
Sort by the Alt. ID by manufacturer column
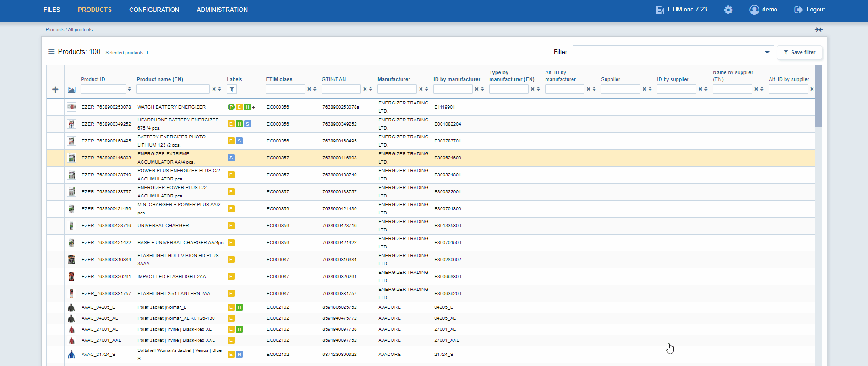(x=594, y=89)
